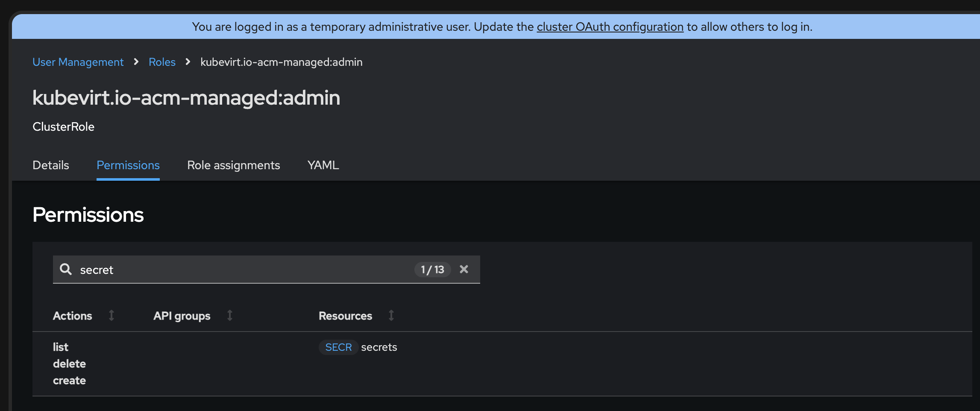Select the Permissions tab
This screenshot has height=411, width=980.
[x=128, y=165]
